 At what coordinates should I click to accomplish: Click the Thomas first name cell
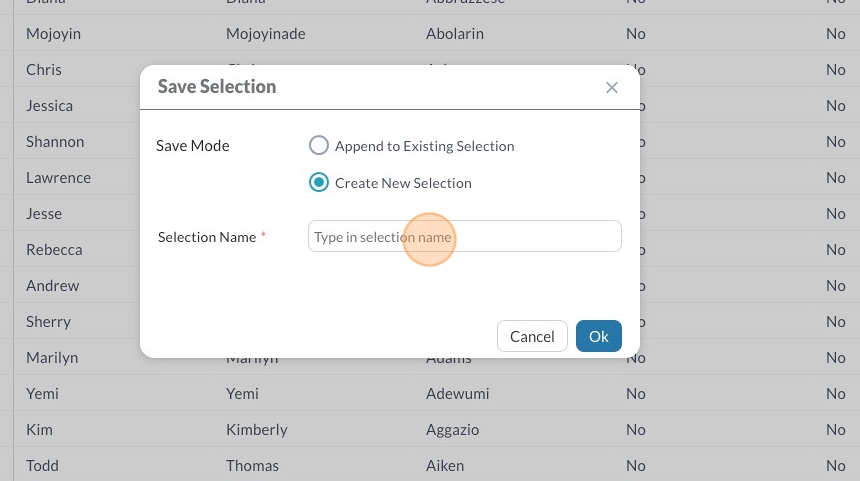(252, 466)
